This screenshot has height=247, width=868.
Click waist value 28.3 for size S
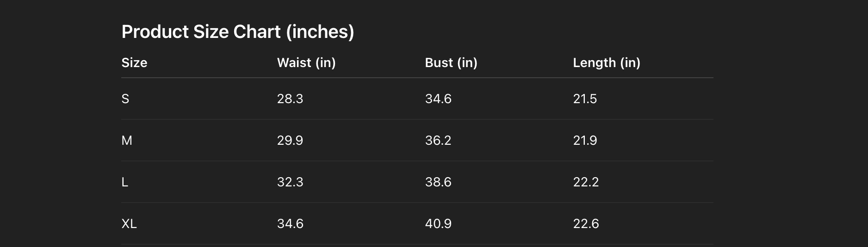[x=290, y=99]
